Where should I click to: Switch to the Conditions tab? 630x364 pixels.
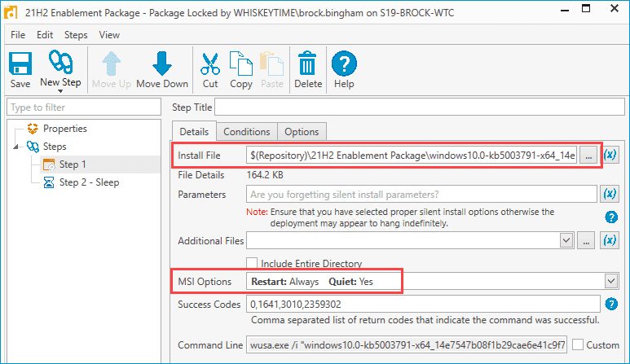tap(247, 132)
